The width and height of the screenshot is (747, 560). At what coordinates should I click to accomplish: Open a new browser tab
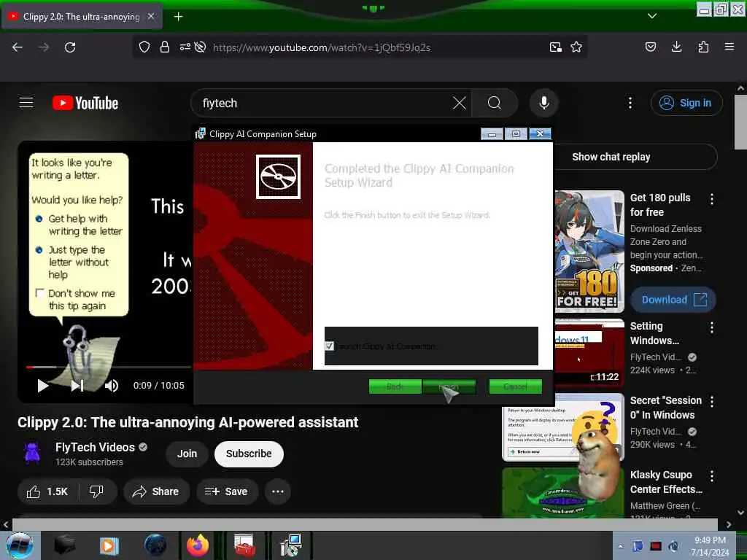tap(178, 17)
